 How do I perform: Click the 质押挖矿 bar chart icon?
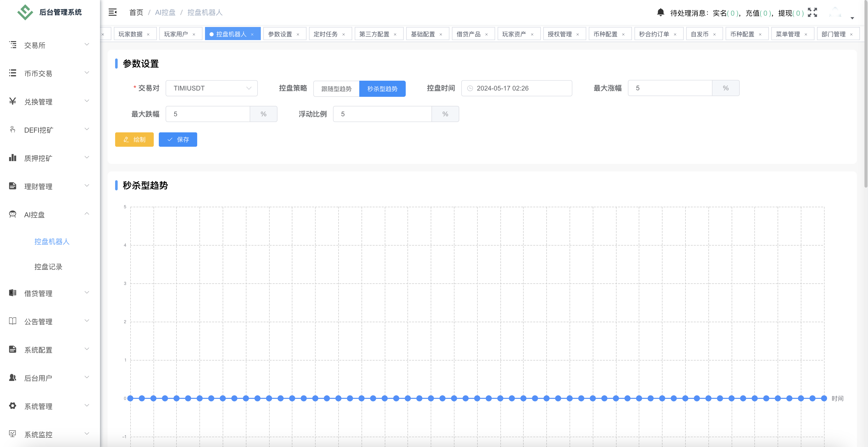click(12, 158)
